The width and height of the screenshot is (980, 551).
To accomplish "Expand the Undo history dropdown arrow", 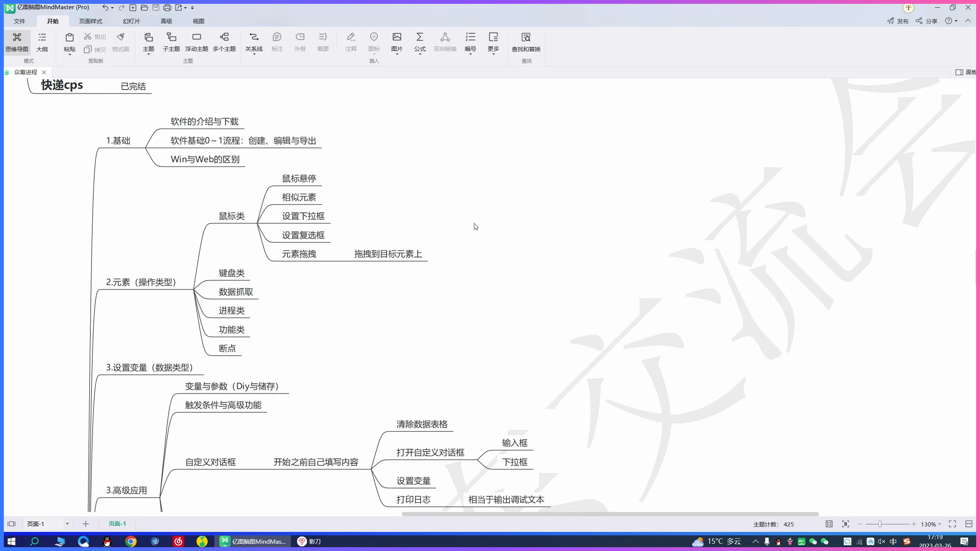I will click(x=112, y=8).
